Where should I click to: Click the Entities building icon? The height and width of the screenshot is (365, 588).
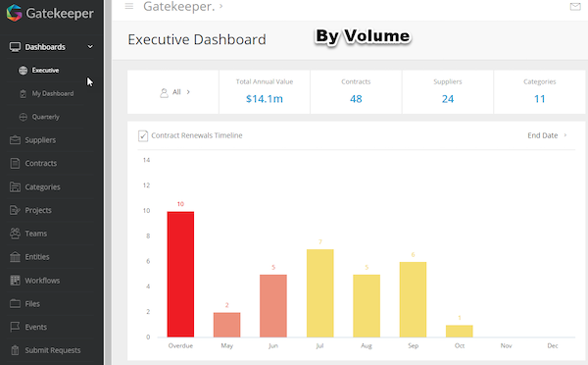(x=15, y=257)
